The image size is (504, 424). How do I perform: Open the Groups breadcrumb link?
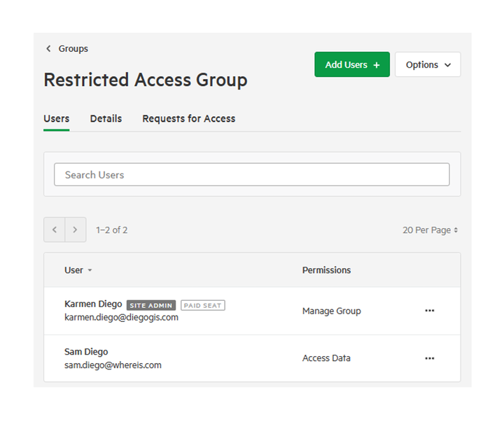point(73,49)
